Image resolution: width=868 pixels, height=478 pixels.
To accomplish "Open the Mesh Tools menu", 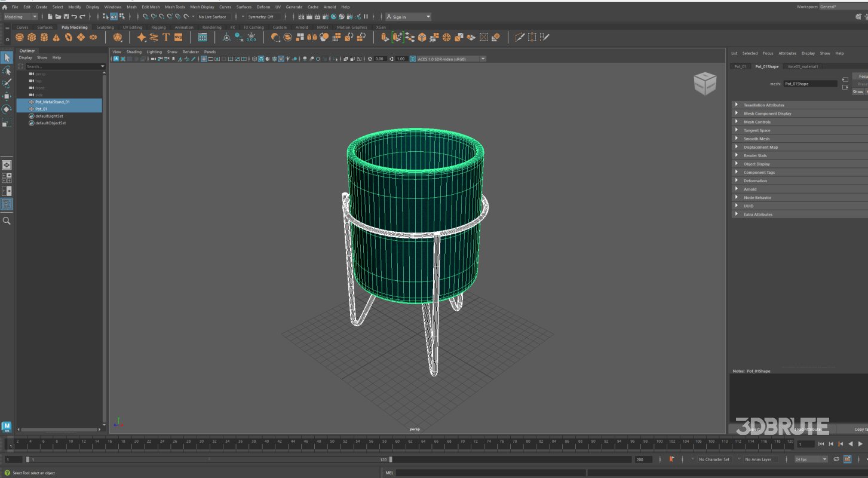I will coord(174,7).
